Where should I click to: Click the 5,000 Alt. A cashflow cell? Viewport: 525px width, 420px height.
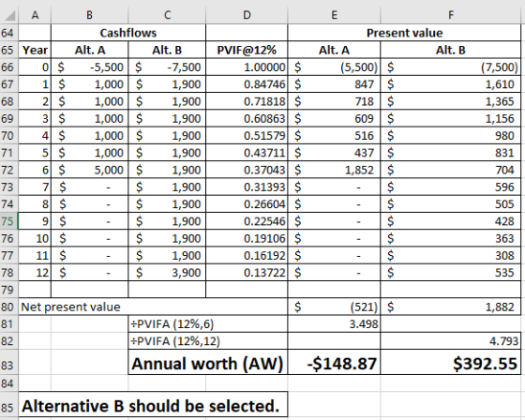click(89, 170)
